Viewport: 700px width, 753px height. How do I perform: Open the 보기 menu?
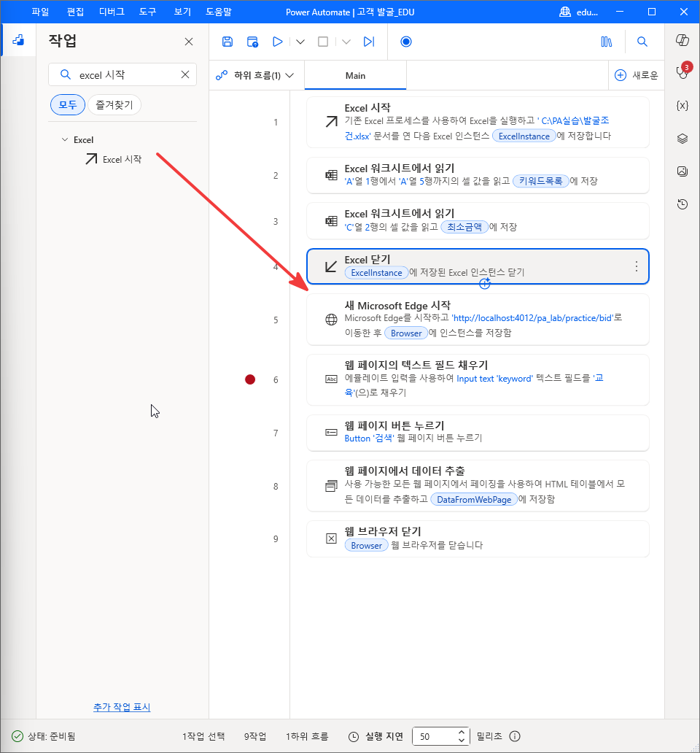(x=182, y=12)
